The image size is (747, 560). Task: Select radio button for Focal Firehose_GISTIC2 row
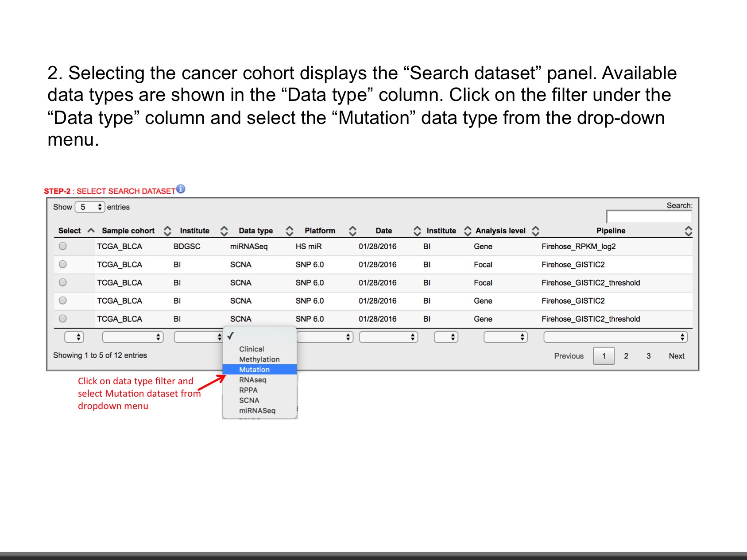click(63, 264)
